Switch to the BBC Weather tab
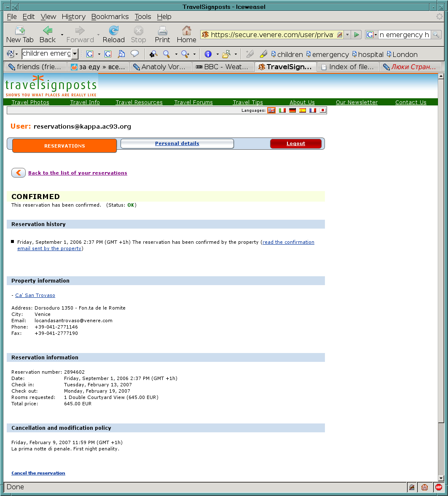Screen dimensions: 448x496 223,67
